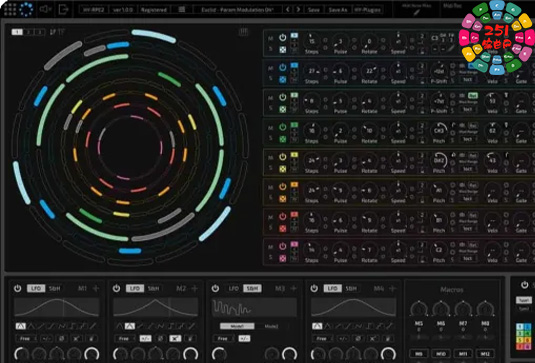Screen dimensions: 535x363
Task: Select Mode1 in M3 S&H
Action: (237, 326)
